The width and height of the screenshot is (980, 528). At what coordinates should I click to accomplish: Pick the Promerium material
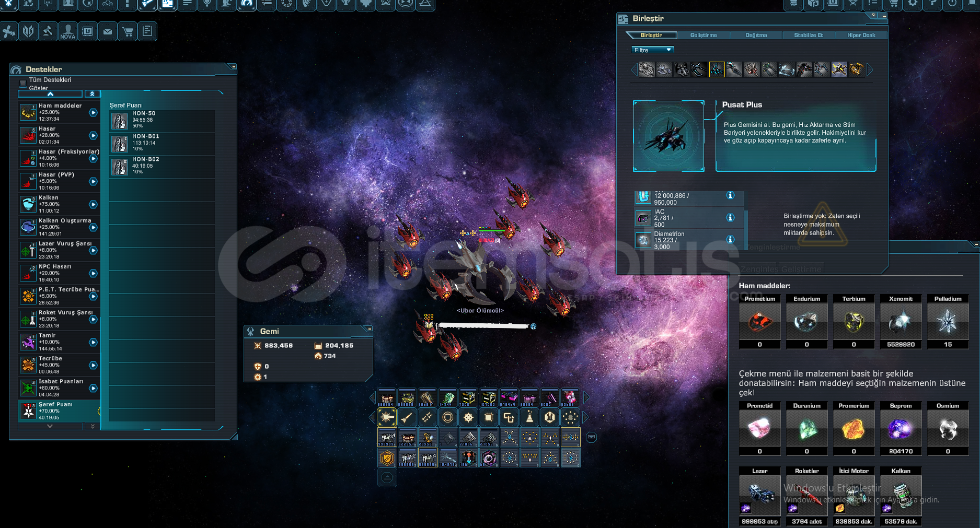pyautogui.click(x=854, y=429)
